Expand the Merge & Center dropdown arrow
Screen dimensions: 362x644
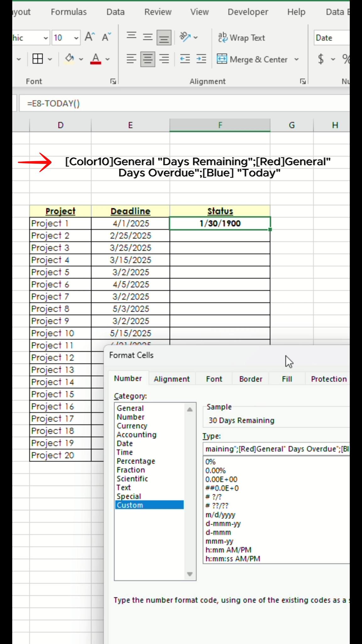(296, 59)
